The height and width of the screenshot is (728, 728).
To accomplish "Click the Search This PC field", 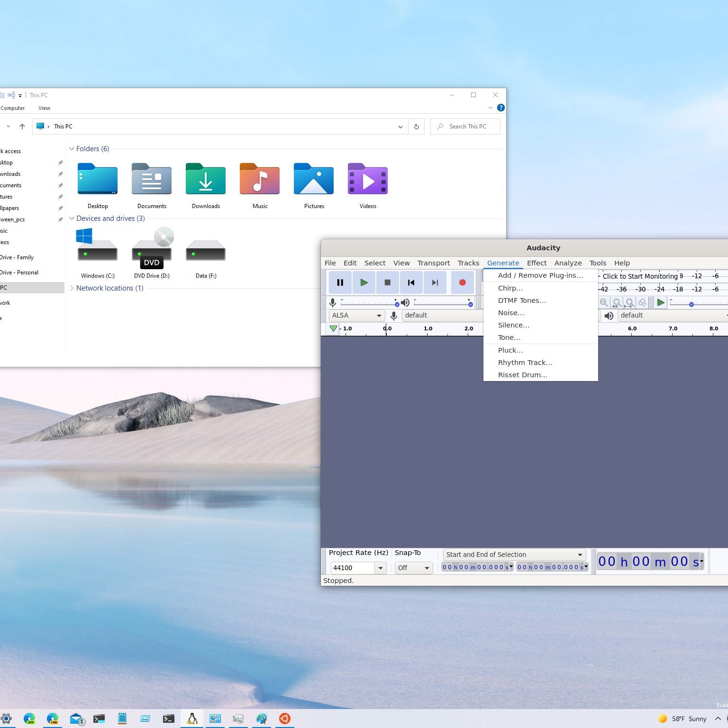I will tap(465, 127).
